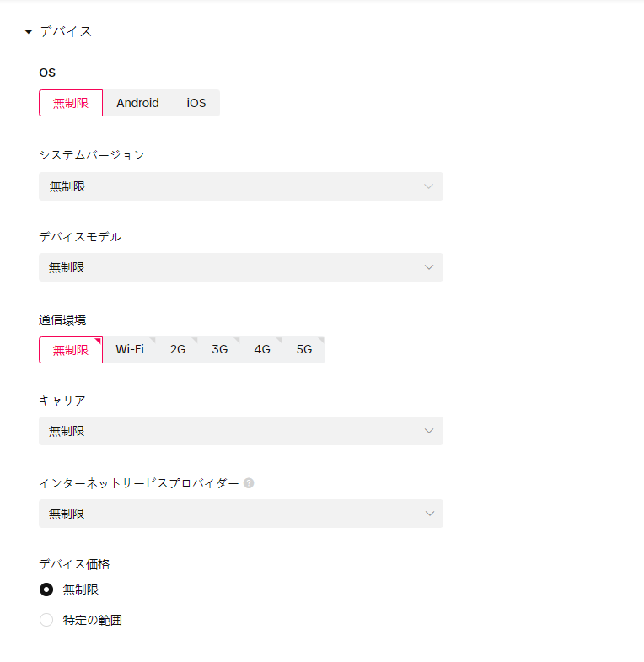Select 4G connection type
Image resolution: width=644 pixels, height=662 pixels.
262,349
